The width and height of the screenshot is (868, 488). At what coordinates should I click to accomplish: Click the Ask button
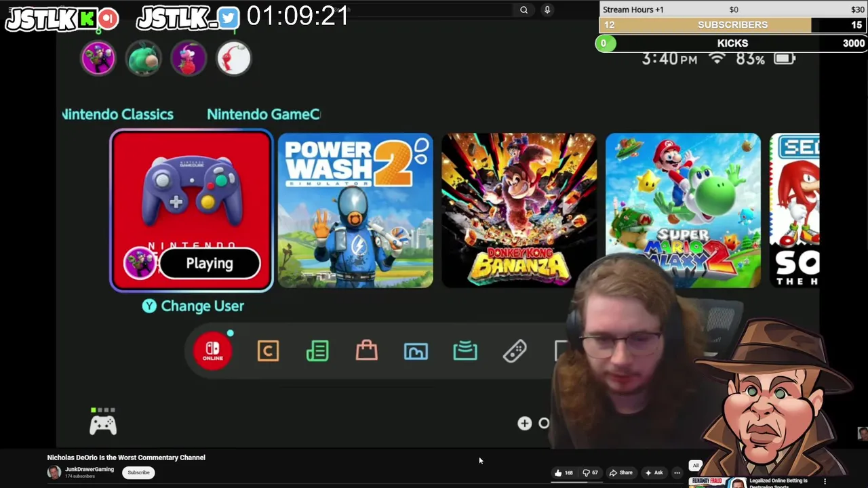(654, 472)
